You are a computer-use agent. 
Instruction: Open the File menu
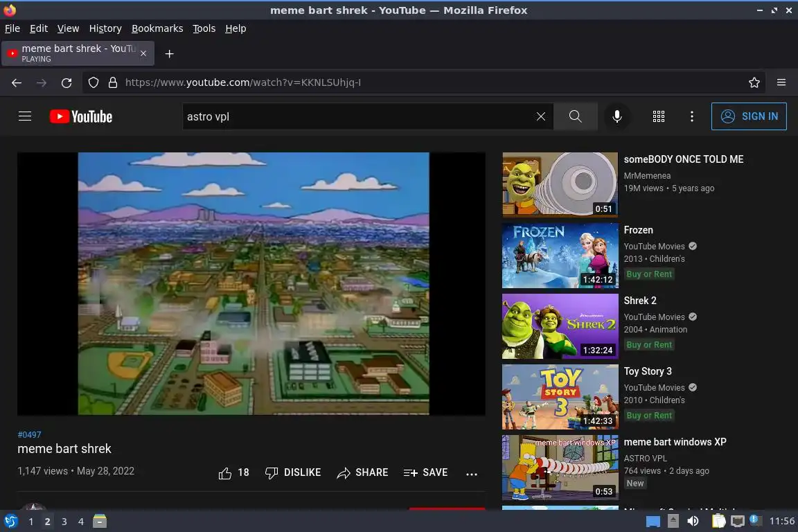pyautogui.click(x=12, y=28)
